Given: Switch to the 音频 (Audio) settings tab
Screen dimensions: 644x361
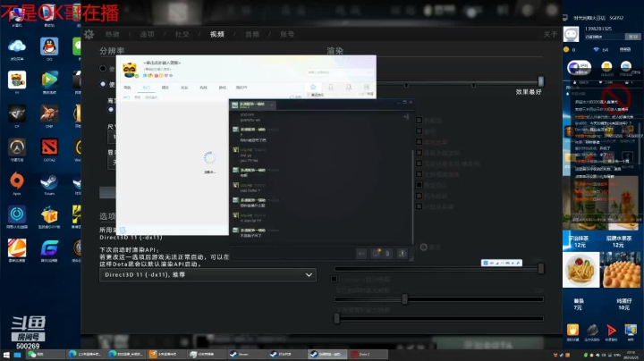Looking at the screenshot, I should click(x=252, y=35).
